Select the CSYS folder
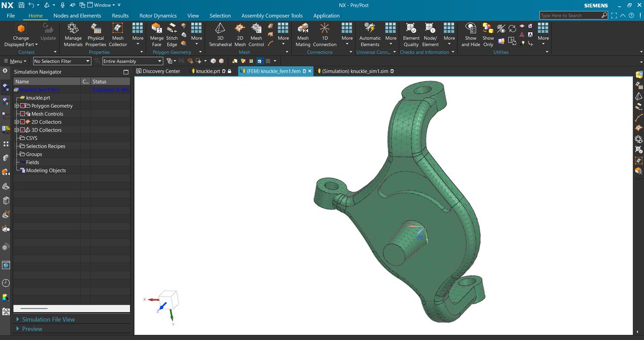 (x=32, y=138)
